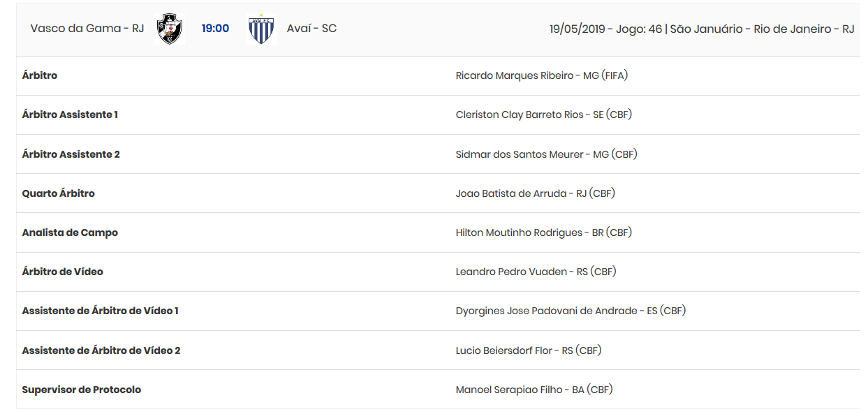Click the Árbitro Assistente 1 label
The width and height of the screenshot is (868, 414).
pos(70,114)
